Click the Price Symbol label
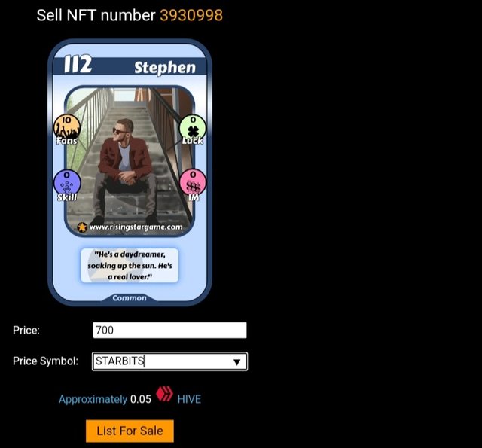 pyautogui.click(x=45, y=361)
